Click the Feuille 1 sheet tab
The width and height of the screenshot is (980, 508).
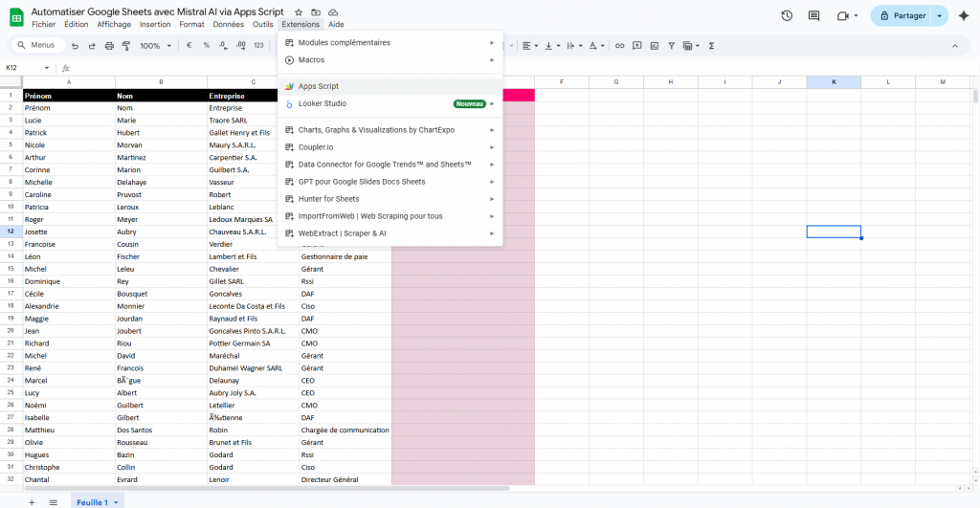93,501
